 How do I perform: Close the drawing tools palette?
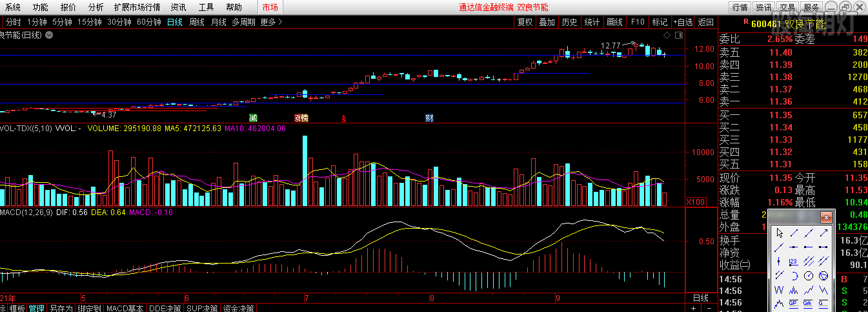pyautogui.click(x=826, y=217)
